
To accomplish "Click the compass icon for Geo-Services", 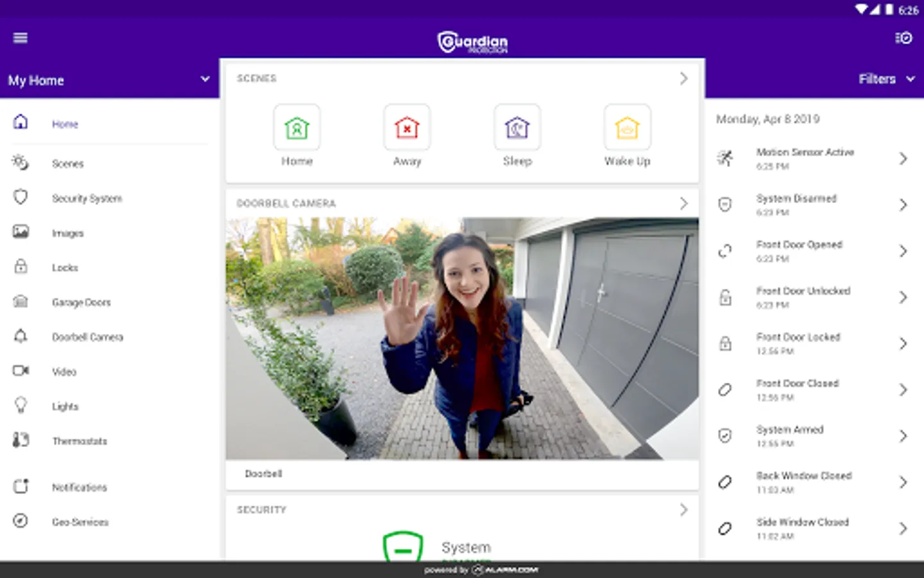I will (21, 521).
